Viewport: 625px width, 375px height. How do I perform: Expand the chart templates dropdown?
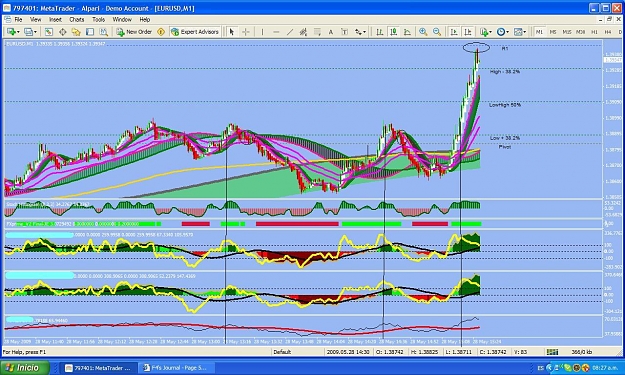coord(525,32)
